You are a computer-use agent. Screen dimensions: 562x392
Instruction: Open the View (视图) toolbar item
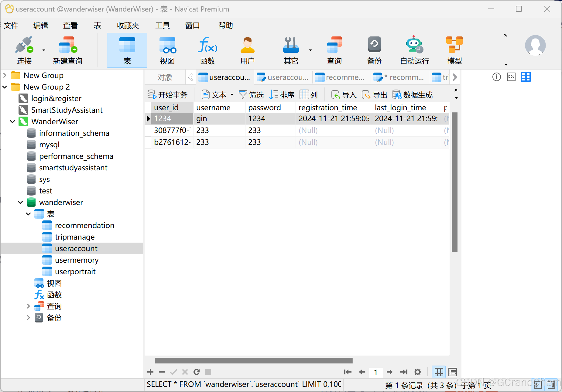pos(167,50)
